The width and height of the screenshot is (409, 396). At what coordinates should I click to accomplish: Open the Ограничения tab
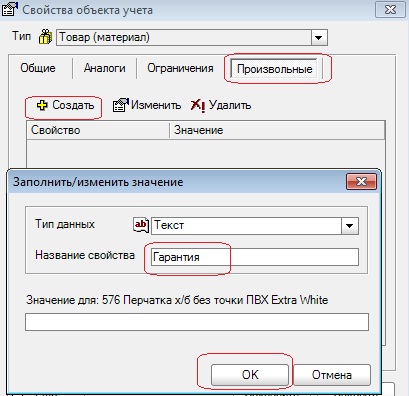tap(180, 68)
